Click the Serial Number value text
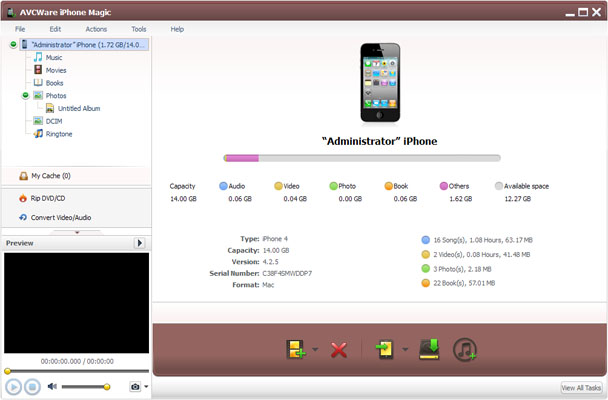The width and height of the screenshot is (608, 400). [x=287, y=274]
